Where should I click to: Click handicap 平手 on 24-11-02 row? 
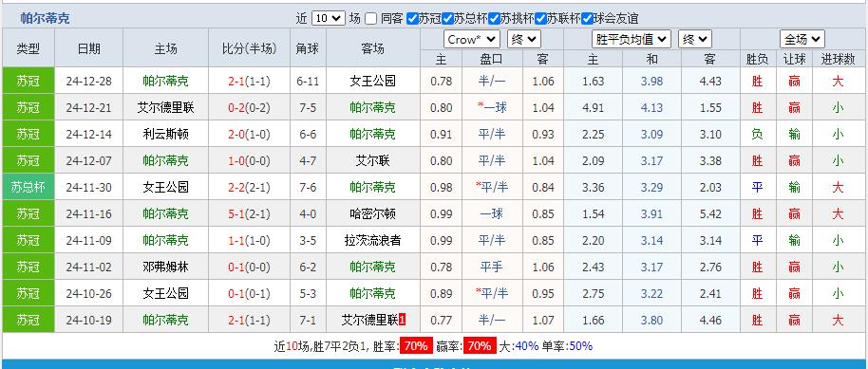point(492,268)
